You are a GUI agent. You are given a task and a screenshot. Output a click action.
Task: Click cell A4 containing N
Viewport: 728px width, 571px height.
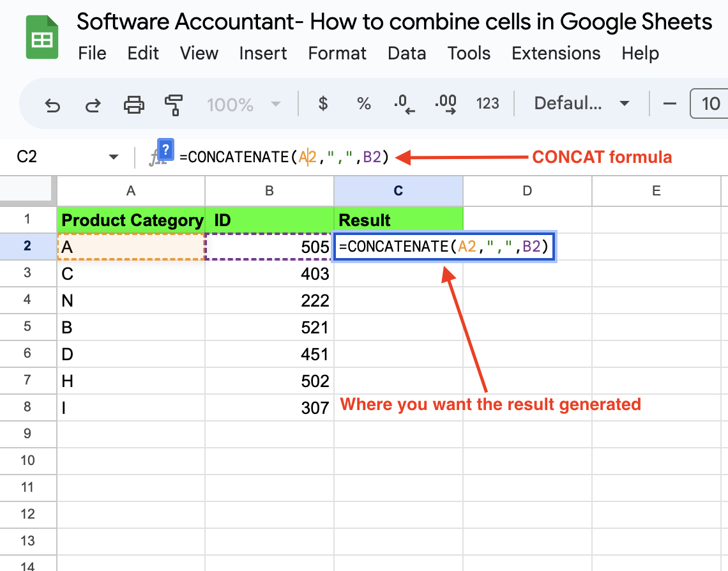point(131,300)
